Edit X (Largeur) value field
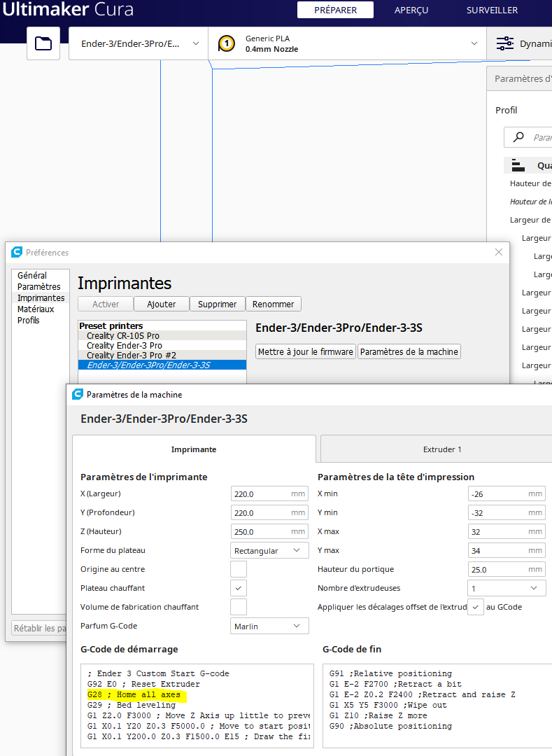 point(269,493)
